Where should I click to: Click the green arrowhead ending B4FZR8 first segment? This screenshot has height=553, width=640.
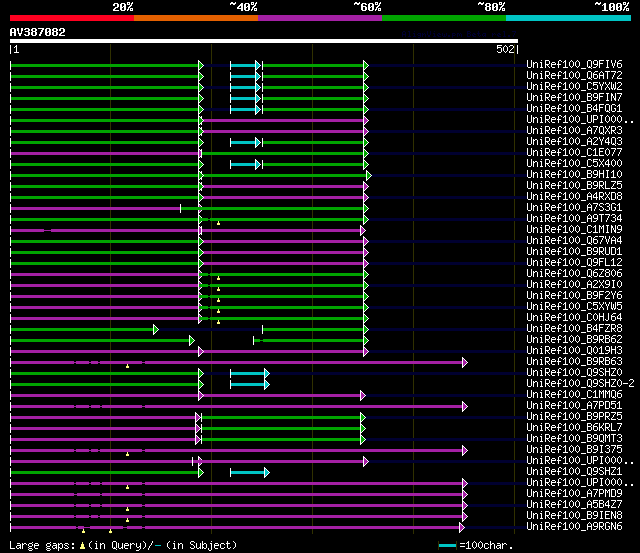(156, 329)
